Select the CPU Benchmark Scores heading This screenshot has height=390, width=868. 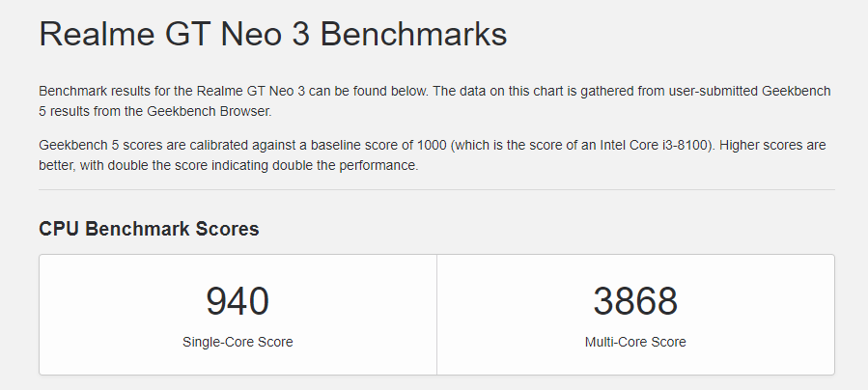coord(149,229)
